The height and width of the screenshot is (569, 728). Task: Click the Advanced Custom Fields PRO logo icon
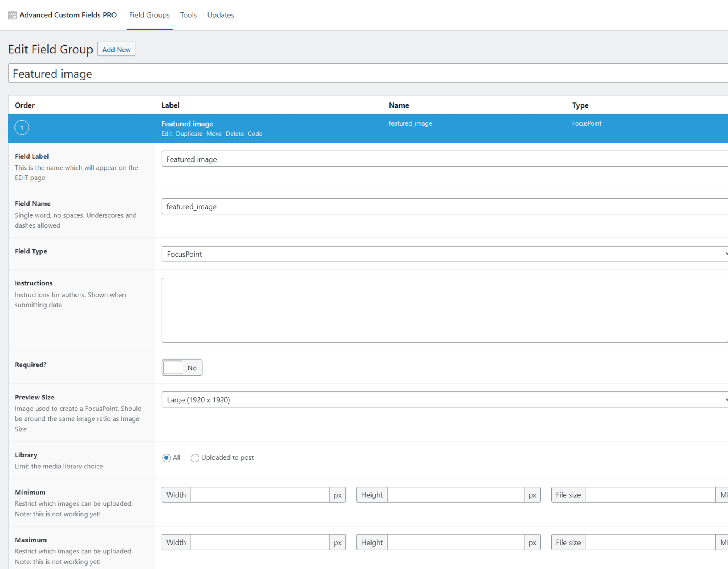pos(12,15)
